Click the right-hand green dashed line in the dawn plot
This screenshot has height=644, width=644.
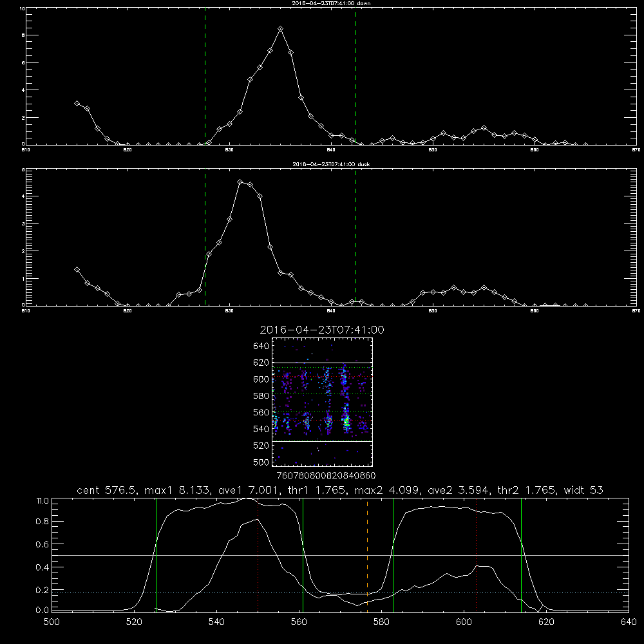(355, 77)
